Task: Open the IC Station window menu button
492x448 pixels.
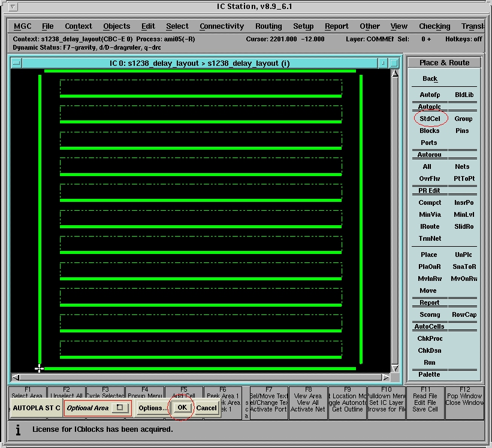Action: 13,7
